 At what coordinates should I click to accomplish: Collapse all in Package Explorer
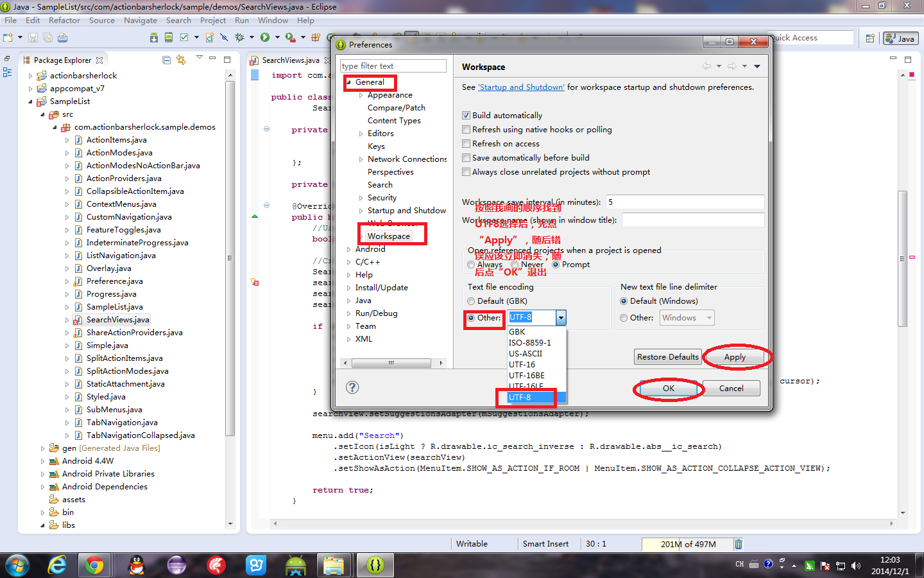coord(167,60)
